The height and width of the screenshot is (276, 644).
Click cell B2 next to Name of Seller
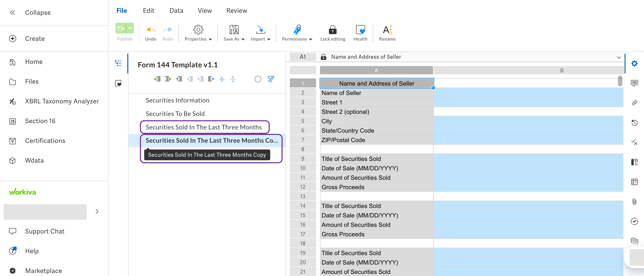pyautogui.click(x=528, y=93)
